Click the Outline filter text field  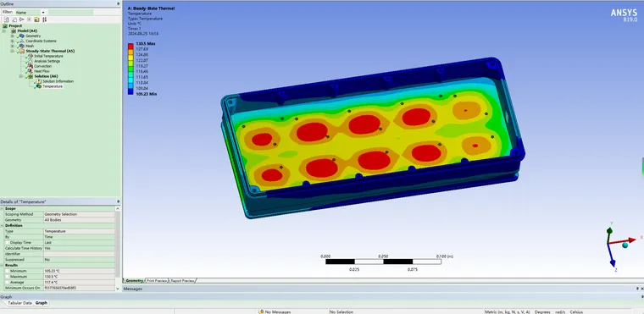point(70,13)
